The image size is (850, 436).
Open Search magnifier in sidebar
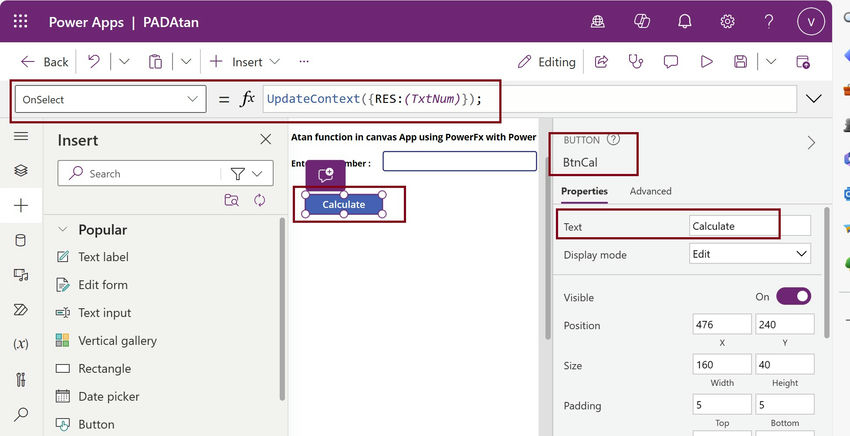(x=21, y=414)
